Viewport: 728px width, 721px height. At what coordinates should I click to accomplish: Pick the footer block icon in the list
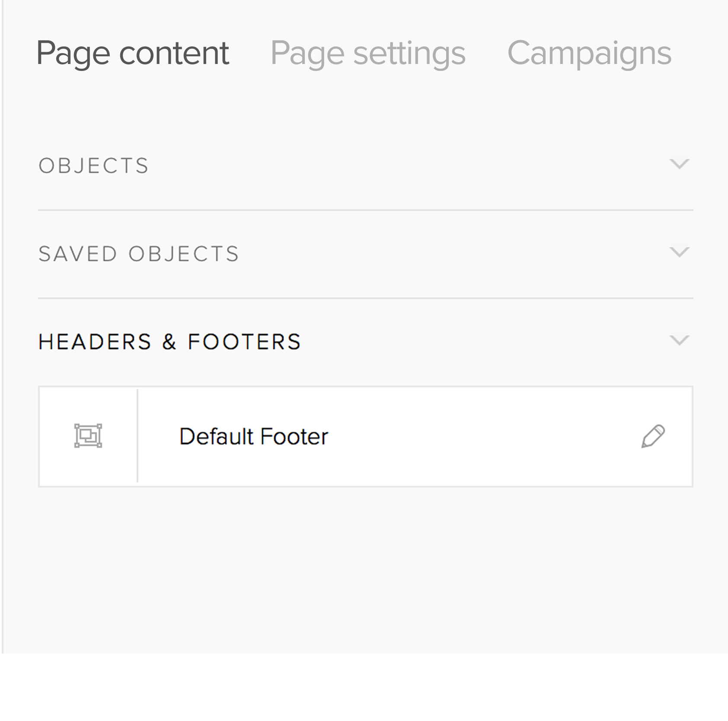point(88,436)
